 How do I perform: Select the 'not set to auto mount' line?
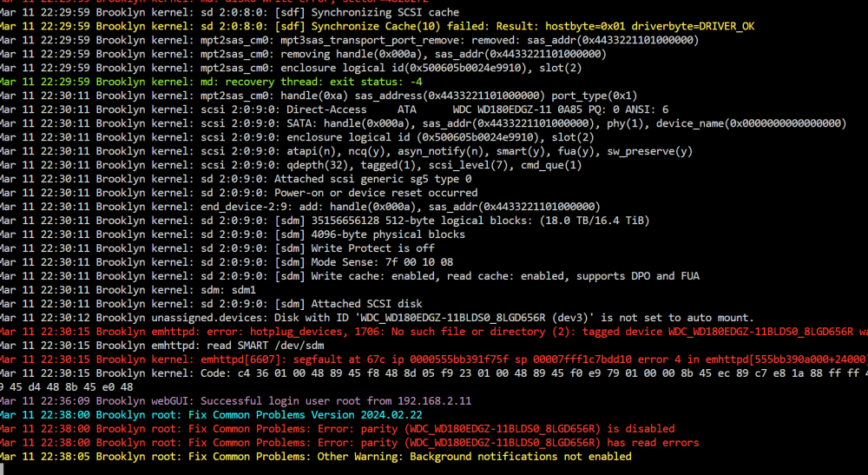[377, 317]
